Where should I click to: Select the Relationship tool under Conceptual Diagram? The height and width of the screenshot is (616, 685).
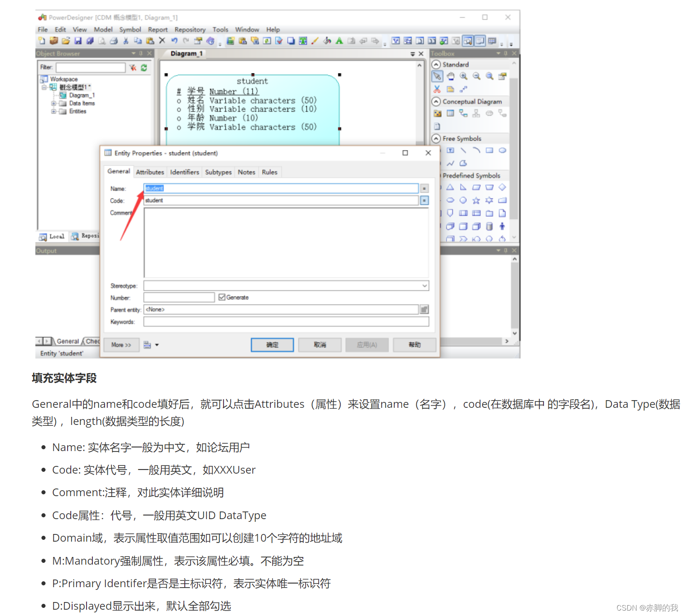point(463,113)
